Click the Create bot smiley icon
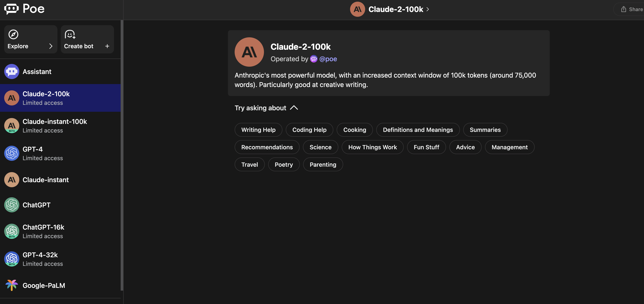644x304 pixels. [x=70, y=34]
